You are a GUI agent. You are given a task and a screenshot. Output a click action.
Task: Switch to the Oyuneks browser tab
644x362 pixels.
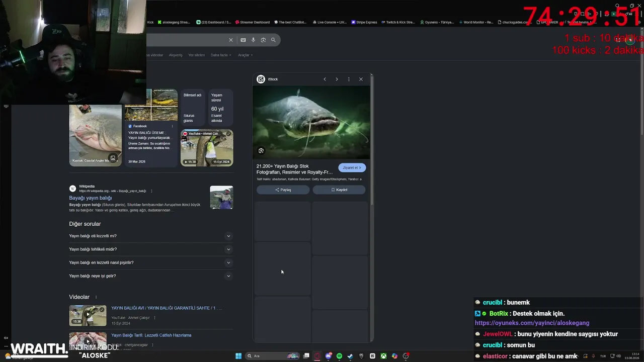click(x=437, y=22)
